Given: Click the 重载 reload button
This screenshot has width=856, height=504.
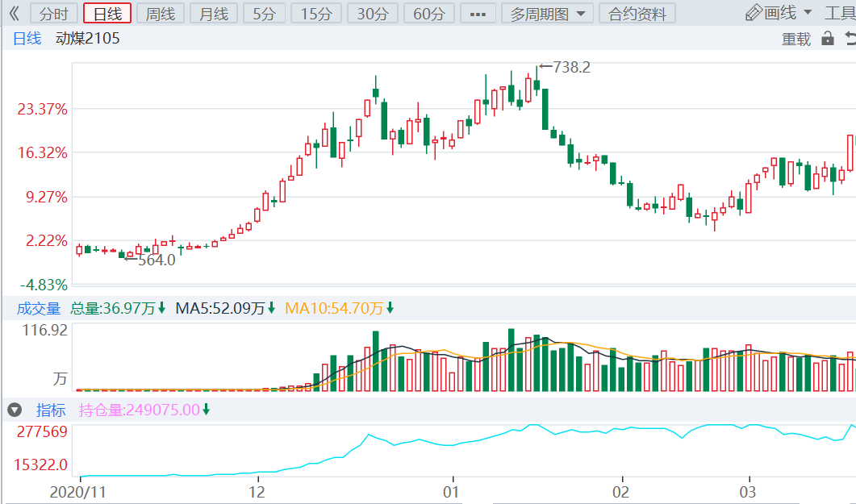Looking at the screenshot, I should (x=796, y=39).
